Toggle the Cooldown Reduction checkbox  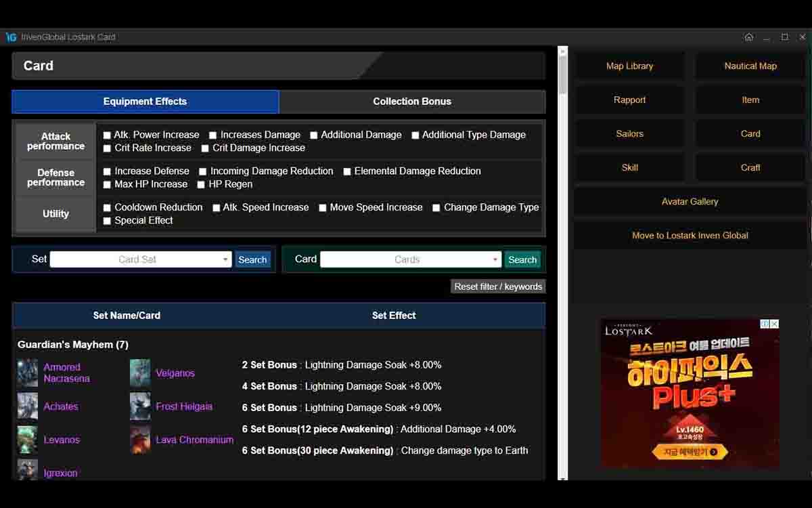pos(107,208)
